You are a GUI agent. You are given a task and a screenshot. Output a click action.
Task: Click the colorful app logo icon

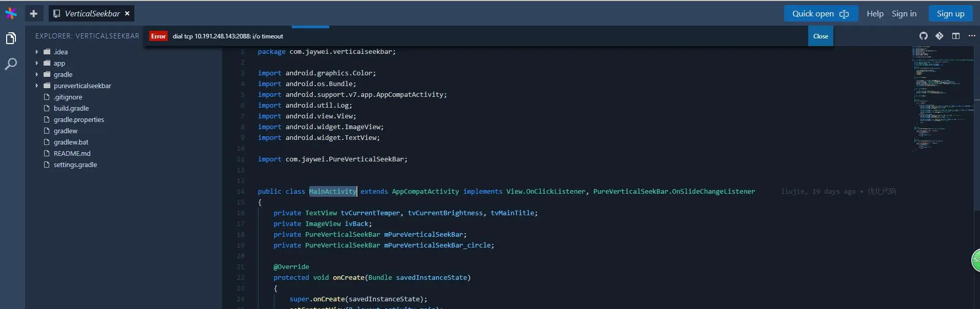[11, 13]
